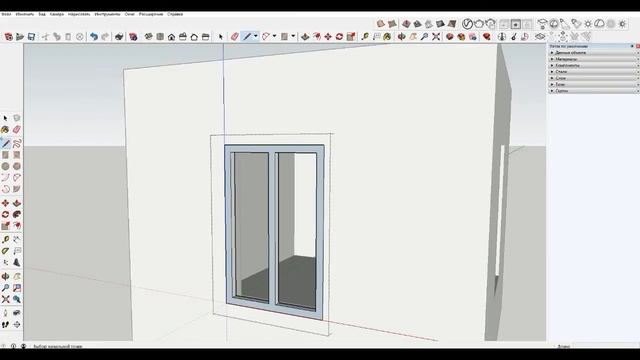Expand the Слои tray section
This screenshot has width=640, height=360.
594,78
